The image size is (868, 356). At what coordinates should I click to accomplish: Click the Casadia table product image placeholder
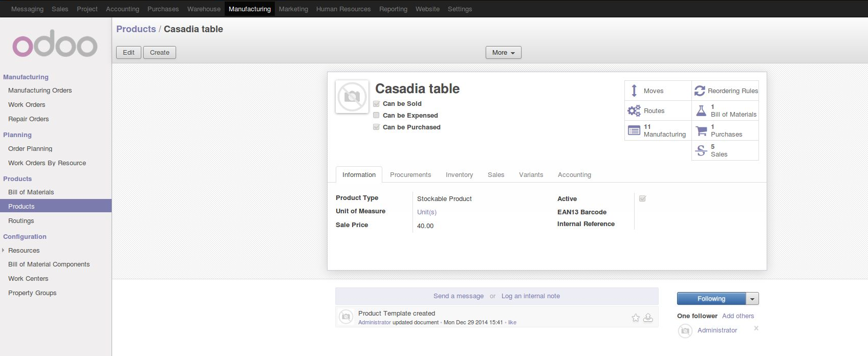(x=352, y=96)
